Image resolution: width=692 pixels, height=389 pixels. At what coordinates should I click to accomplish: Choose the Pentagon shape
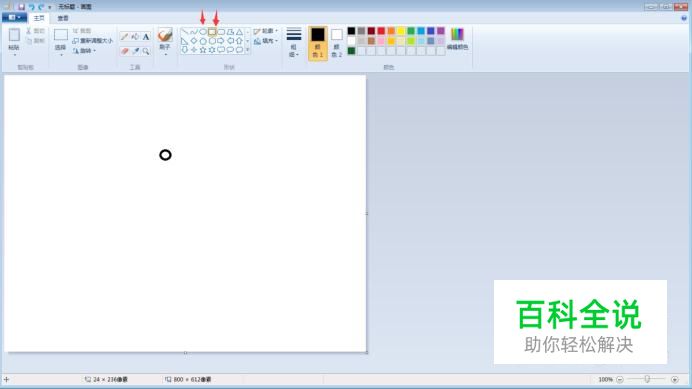tap(203, 41)
